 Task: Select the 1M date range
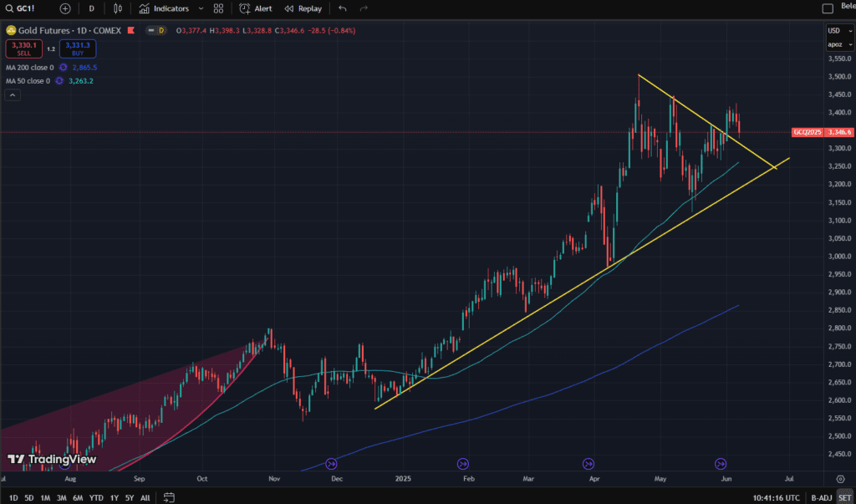click(x=45, y=498)
